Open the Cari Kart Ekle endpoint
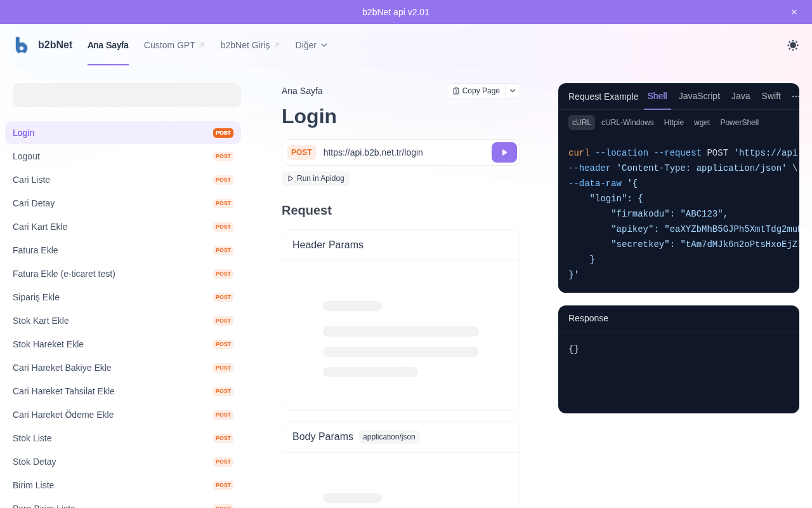 (x=123, y=227)
